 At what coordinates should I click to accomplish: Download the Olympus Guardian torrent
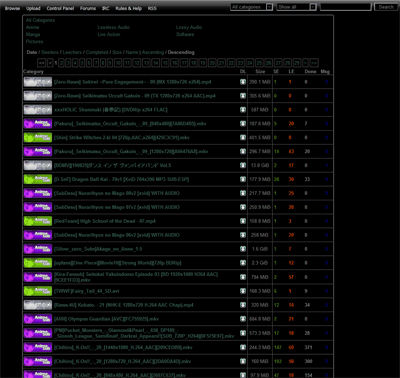pos(243,319)
